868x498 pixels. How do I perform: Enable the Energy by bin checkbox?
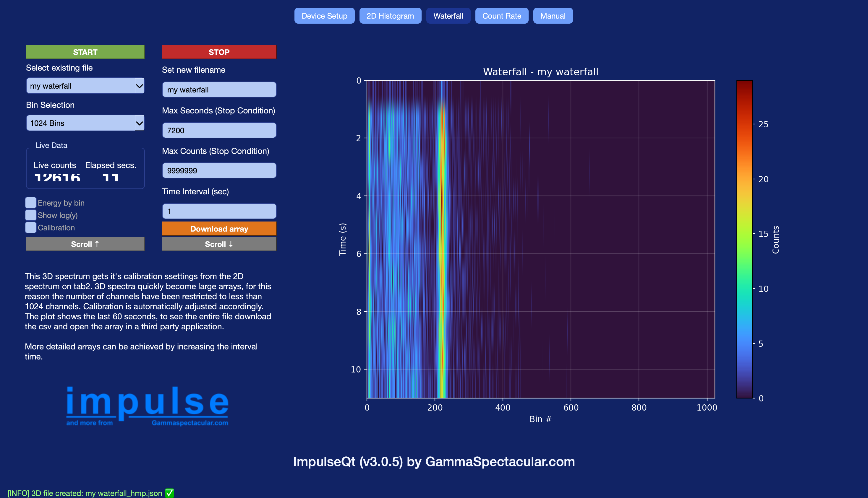pos(31,203)
